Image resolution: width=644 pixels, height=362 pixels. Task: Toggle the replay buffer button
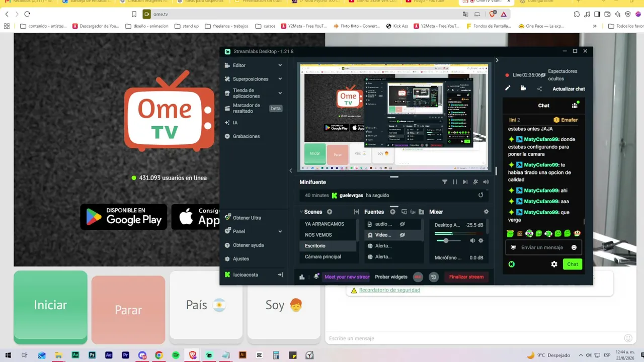coord(434,277)
